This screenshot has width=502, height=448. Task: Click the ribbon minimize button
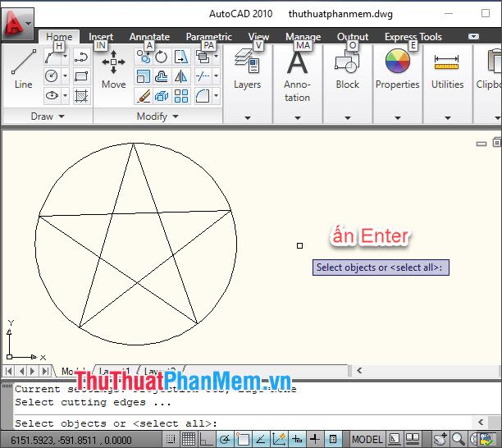pos(473,36)
